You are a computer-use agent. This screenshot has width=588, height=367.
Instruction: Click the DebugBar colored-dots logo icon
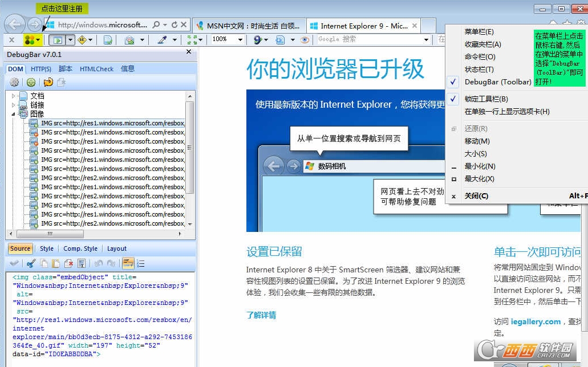29,40
